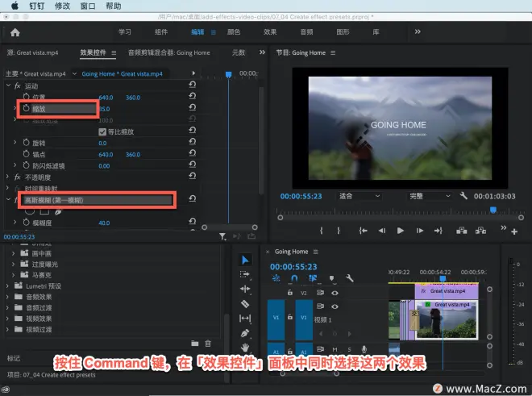532x396 pixels.
Task: Click the Add Marker icon in timeline
Action: click(332, 278)
